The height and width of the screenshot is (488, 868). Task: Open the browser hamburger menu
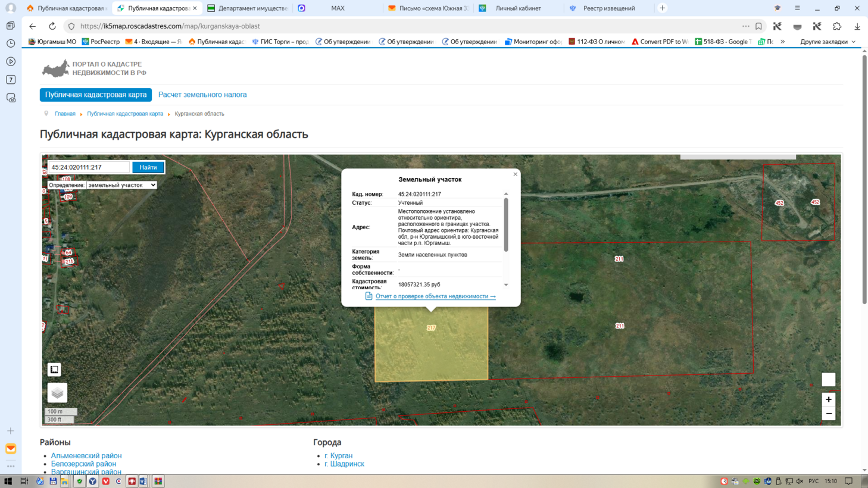click(x=797, y=8)
